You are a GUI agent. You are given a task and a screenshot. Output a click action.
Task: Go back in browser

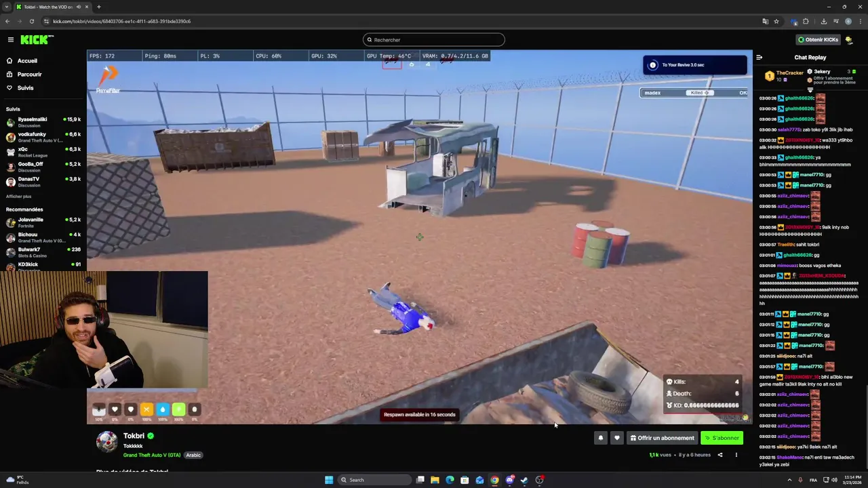tap(7, 21)
